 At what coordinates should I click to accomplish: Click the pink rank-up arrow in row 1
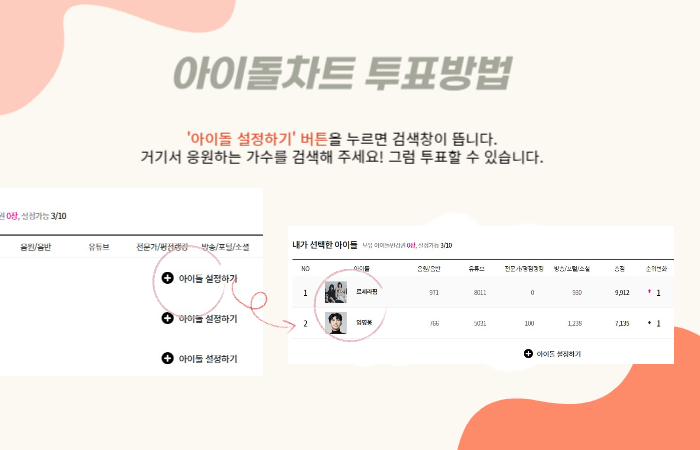pyautogui.click(x=650, y=292)
